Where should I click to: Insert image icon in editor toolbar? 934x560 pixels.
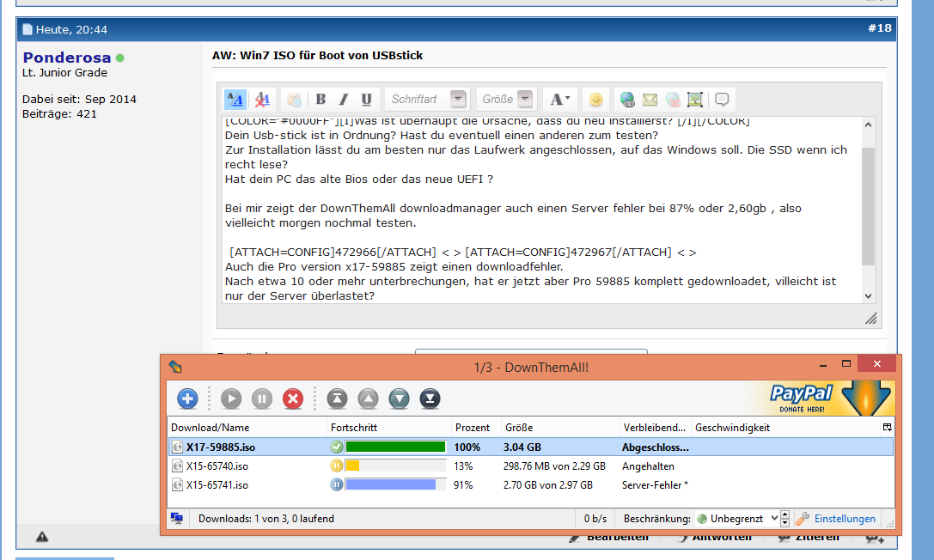pos(695,100)
